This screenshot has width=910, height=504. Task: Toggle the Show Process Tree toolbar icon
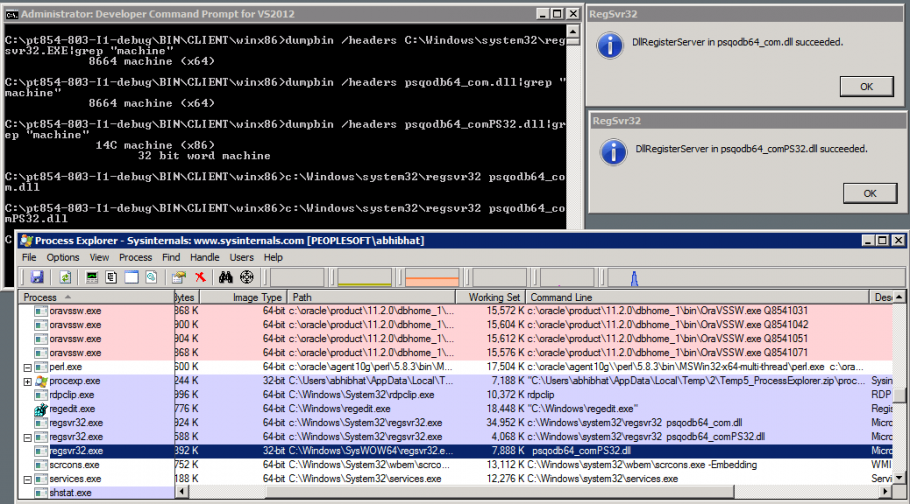(x=111, y=277)
